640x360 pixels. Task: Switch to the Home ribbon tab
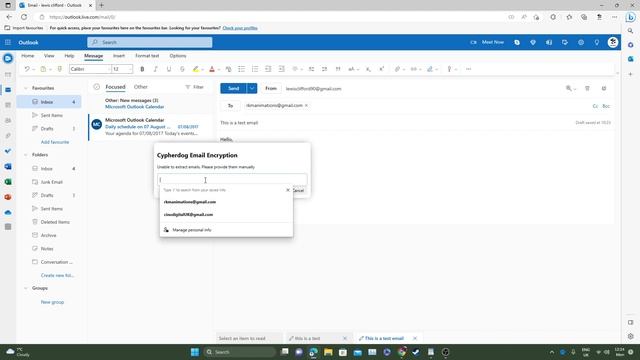[28, 56]
